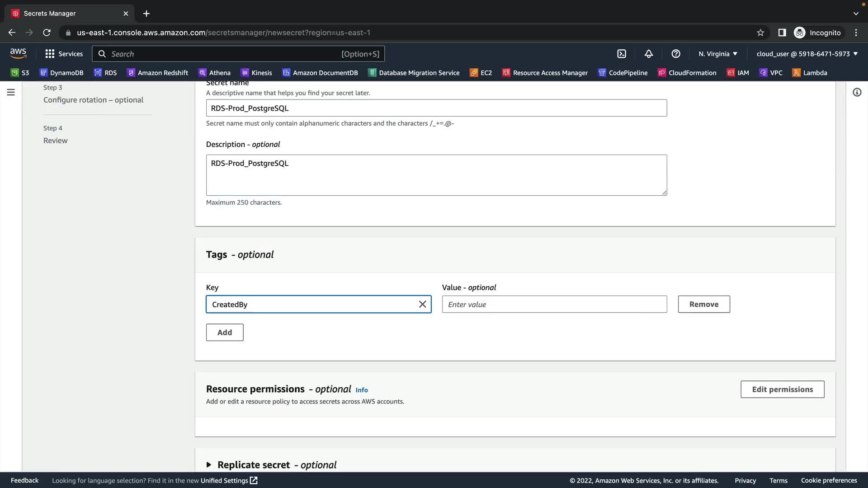This screenshot has width=868, height=488.
Task: Open the Services grid menu
Action: pos(64,54)
